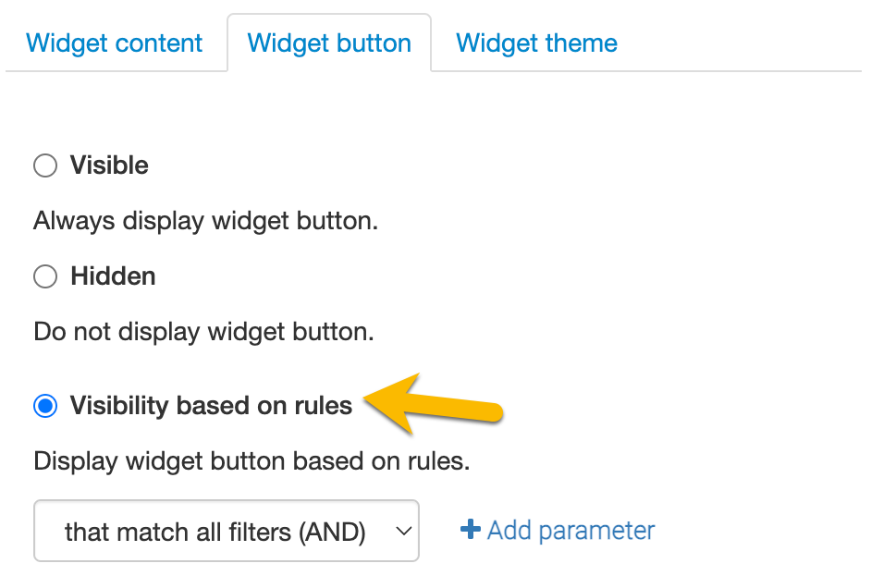Click the 'Always display widget button.' description

tap(206, 222)
